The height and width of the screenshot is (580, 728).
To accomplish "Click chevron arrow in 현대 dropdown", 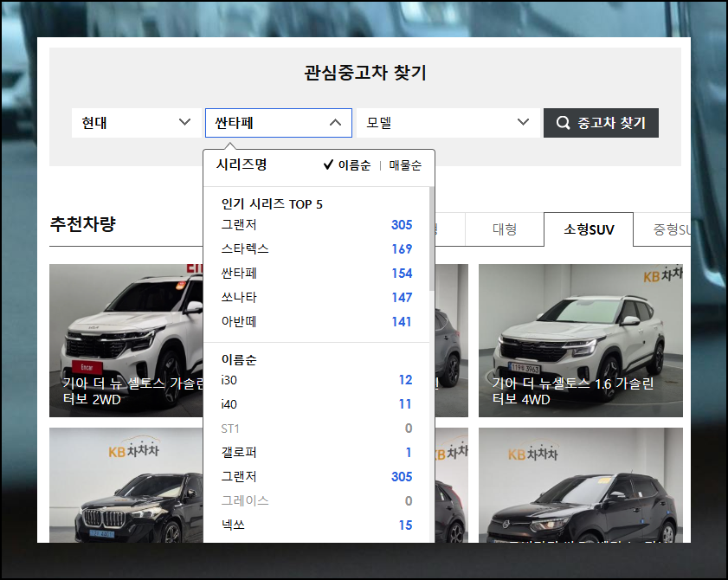I will (x=184, y=122).
